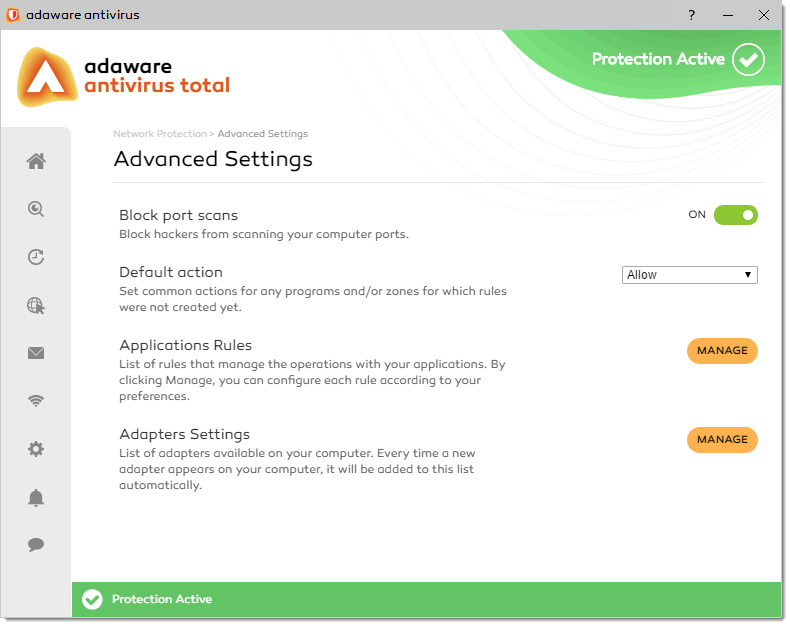
Task: Click the ON label beside the switch
Action: pyautogui.click(x=697, y=215)
